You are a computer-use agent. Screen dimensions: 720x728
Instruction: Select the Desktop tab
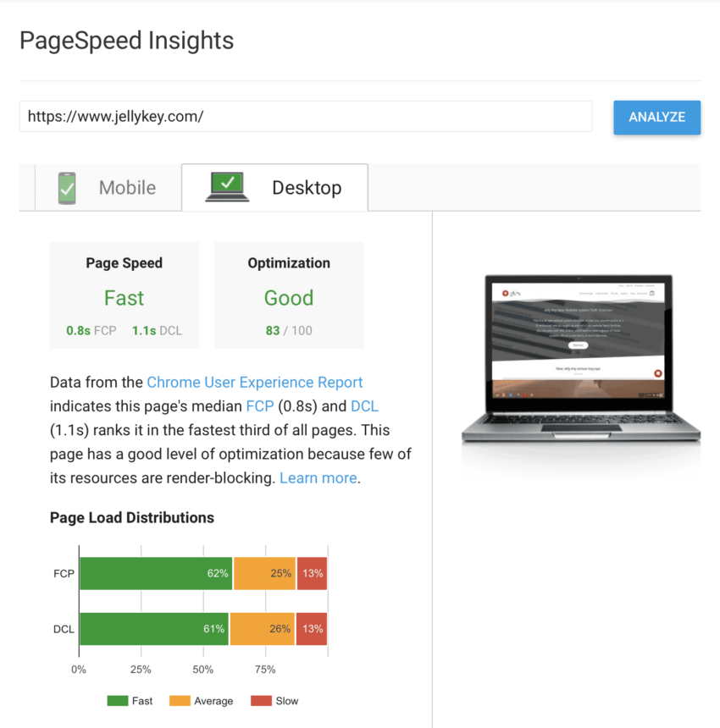306,187
